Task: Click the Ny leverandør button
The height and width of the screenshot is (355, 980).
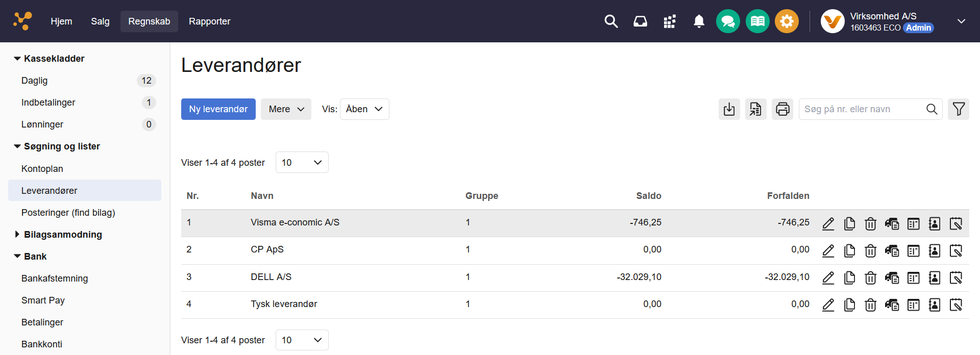Action: (218, 109)
